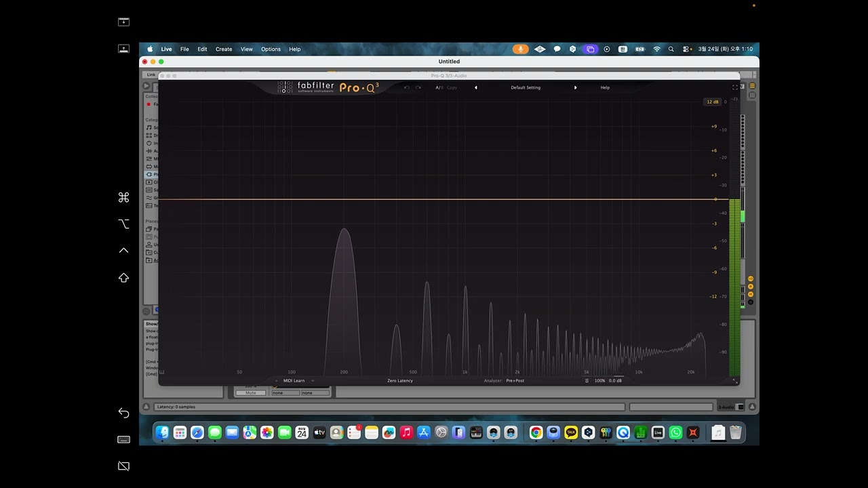The width and height of the screenshot is (868, 488).
Task: Open the 12 dB display range dropdown
Action: pyautogui.click(x=712, y=102)
